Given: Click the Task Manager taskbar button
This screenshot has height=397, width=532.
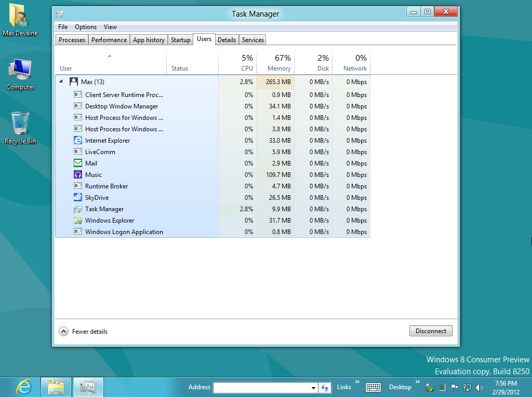Looking at the screenshot, I should point(88,387).
